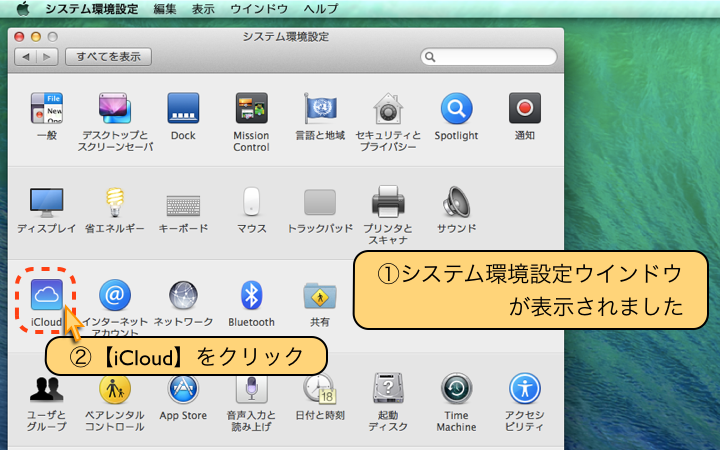Open マウス preferences
The height and width of the screenshot is (450, 720).
coord(251,201)
